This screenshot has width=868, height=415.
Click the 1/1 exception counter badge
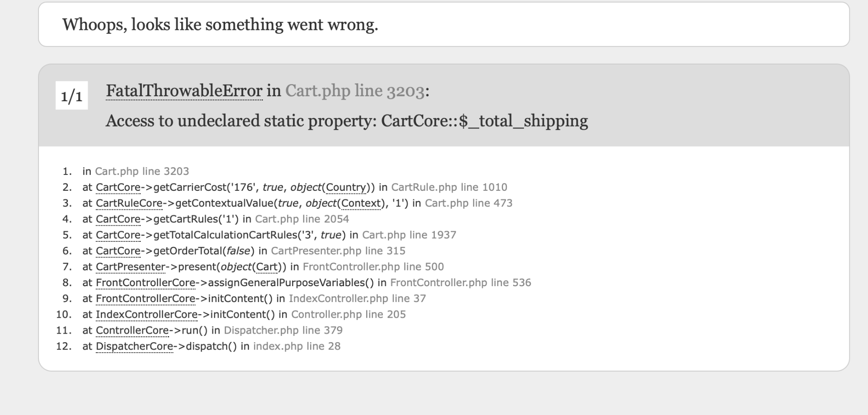click(71, 95)
